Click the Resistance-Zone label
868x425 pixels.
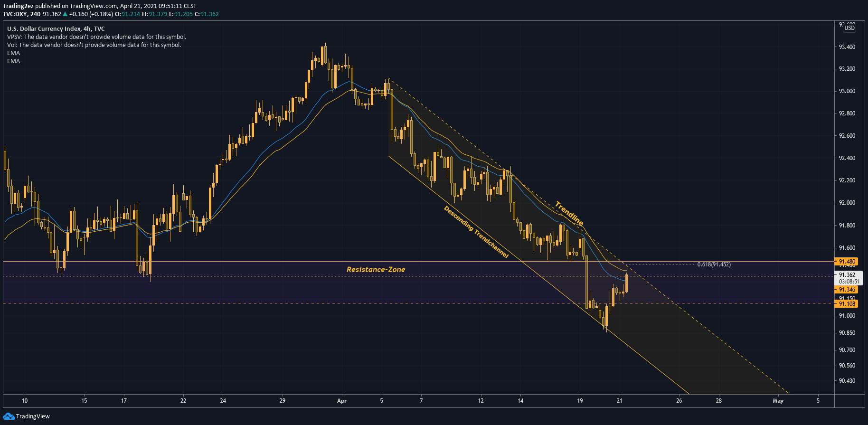point(376,270)
